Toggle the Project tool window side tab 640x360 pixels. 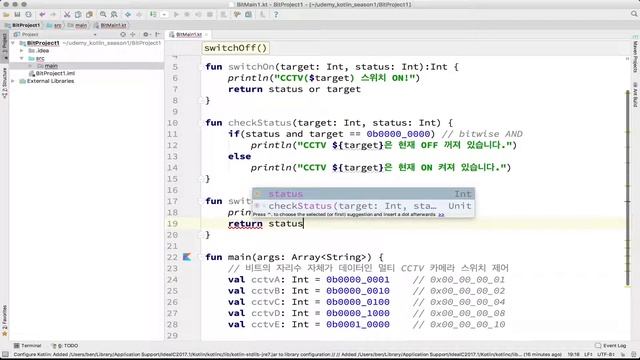[x=4, y=46]
